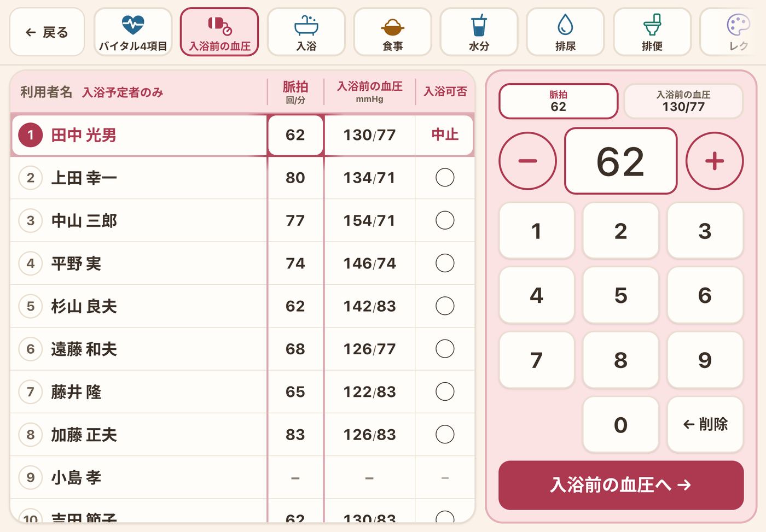Image resolution: width=766 pixels, height=532 pixels.
Task: Select pulse cell 62 for 田中 光男
Action: [295, 135]
